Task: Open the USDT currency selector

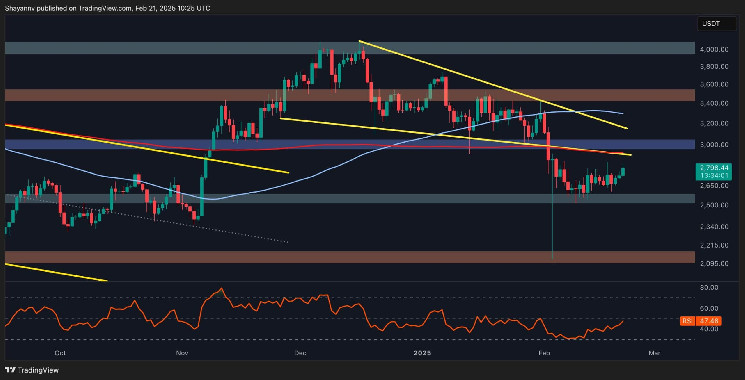Action: pos(708,23)
